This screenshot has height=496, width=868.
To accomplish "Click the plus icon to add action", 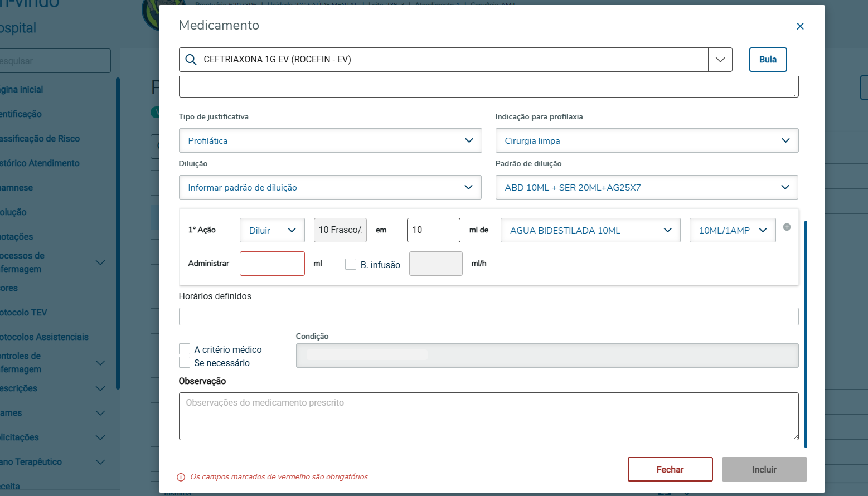I will pos(787,227).
